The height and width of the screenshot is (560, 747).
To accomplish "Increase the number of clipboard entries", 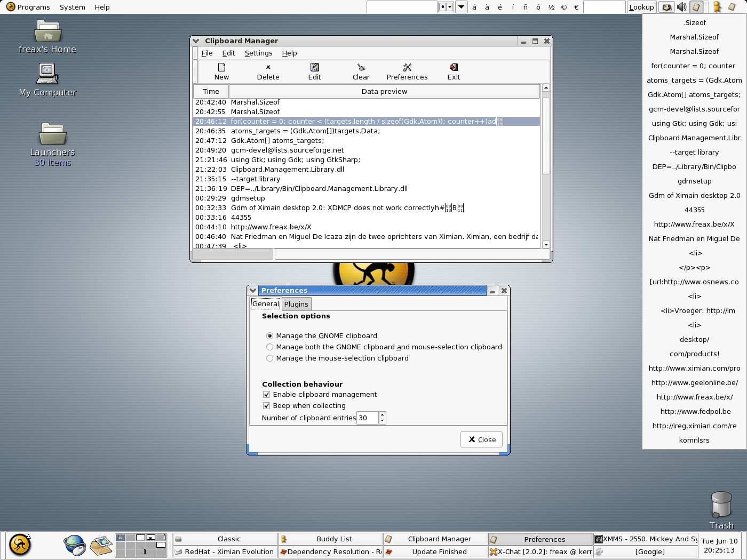I will pyautogui.click(x=383, y=415).
